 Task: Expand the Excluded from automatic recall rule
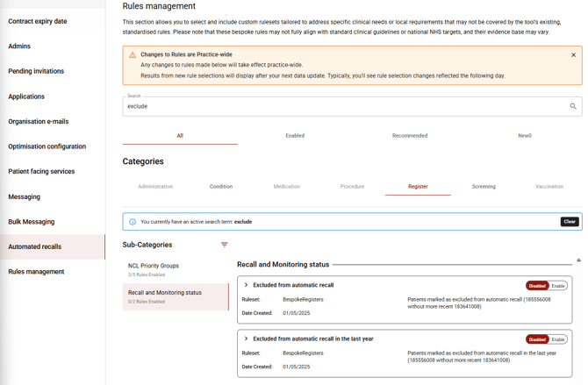tap(246, 285)
